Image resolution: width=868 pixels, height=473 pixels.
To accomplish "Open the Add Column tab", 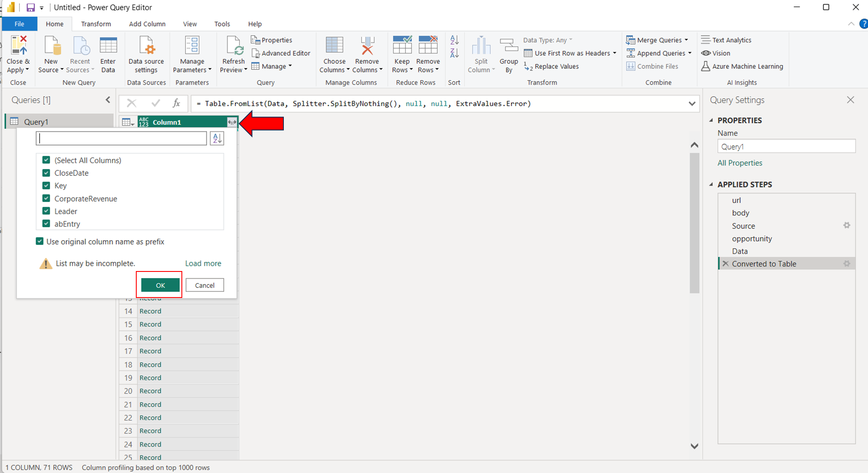I will click(147, 24).
